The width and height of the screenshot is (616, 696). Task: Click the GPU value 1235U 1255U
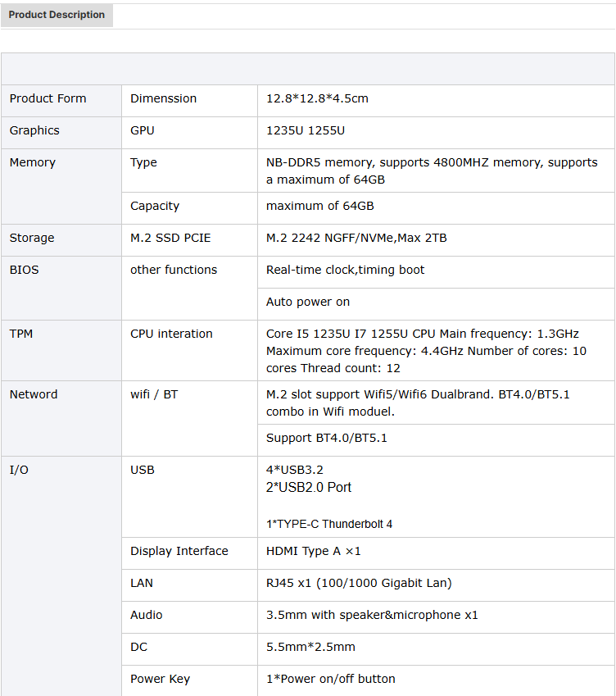tap(306, 130)
